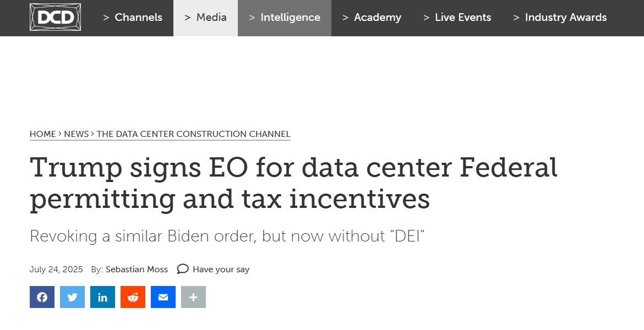Open the Industry Awards menu
This screenshot has width=644, height=330.
pyautogui.click(x=560, y=18)
